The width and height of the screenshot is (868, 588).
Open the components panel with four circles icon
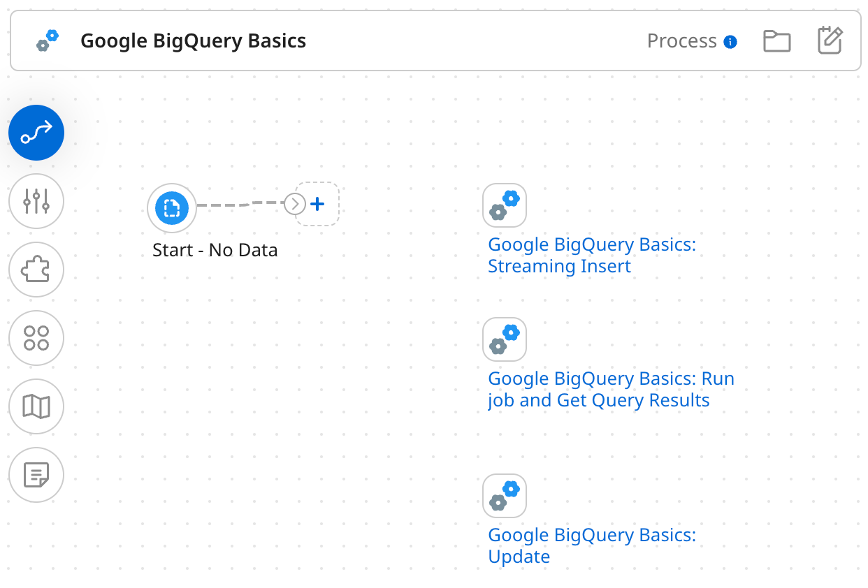click(x=36, y=338)
